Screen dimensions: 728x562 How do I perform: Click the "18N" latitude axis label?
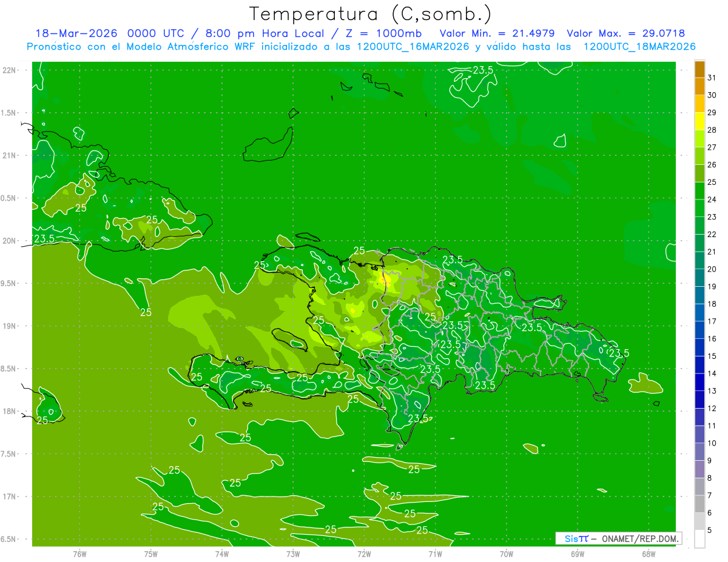click(9, 411)
